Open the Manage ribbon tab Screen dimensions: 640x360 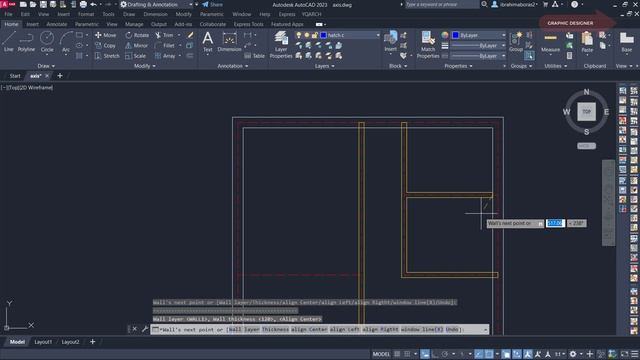coord(134,24)
